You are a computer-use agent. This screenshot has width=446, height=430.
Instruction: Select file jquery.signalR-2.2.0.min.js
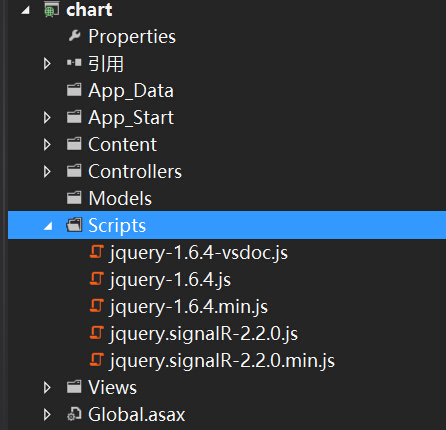(x=222, y=361)
